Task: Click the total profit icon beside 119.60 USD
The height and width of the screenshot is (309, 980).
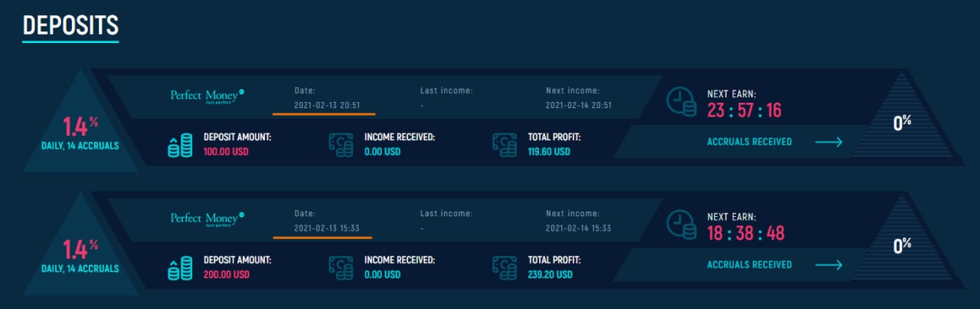Action: tap(505, 145)
